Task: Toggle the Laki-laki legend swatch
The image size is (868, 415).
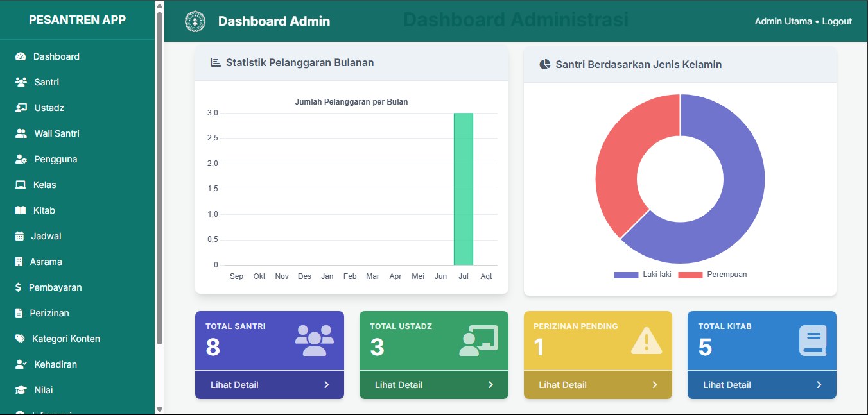Action: (x=626, y=275)
